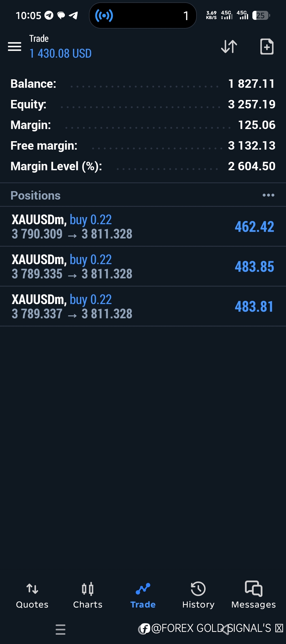Tap the battery indicator in status bar
This screenshot has width=286, height=644.
point(261,16)
